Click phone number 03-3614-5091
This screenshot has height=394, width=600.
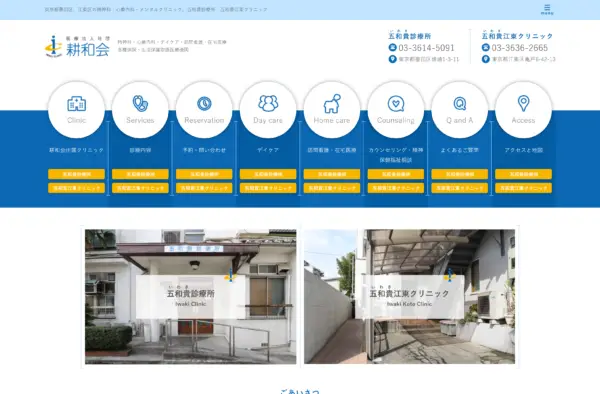[426, 48]
